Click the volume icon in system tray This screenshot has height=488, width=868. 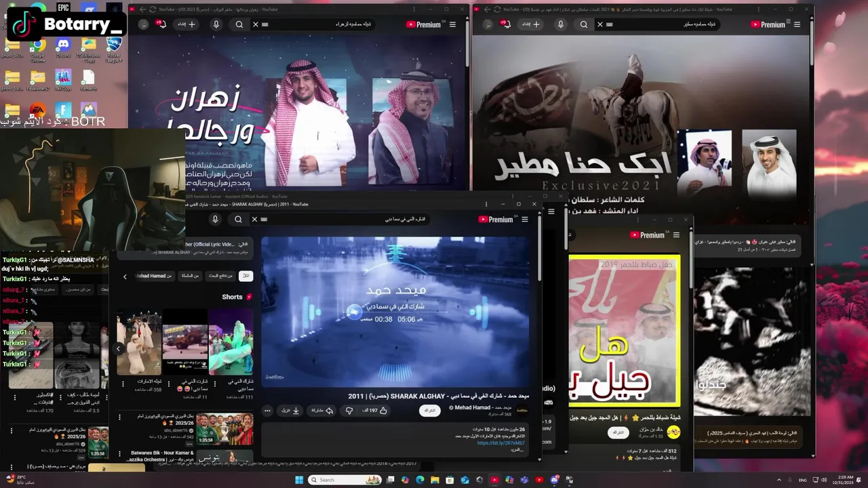pyautogui.click(x=824, y=480)
